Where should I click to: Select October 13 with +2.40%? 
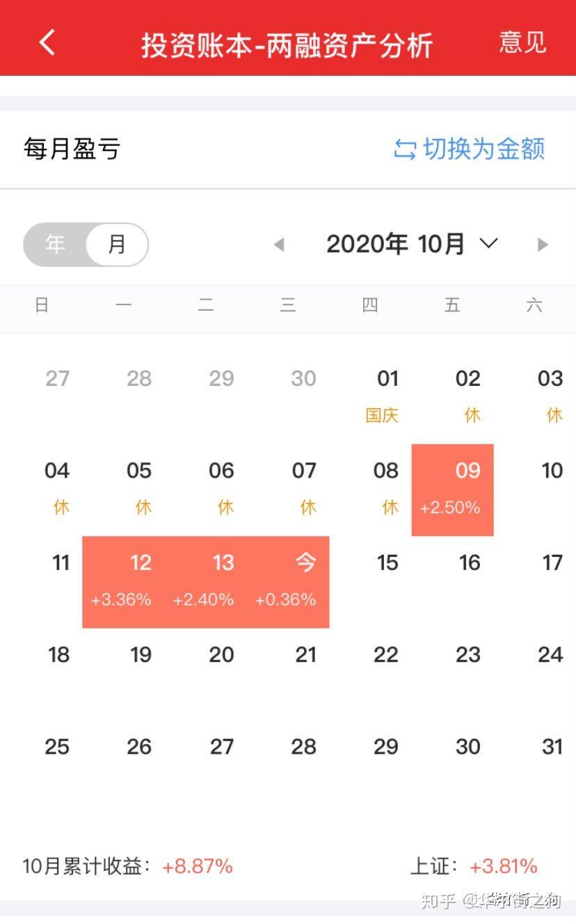(x=206, y=582)
